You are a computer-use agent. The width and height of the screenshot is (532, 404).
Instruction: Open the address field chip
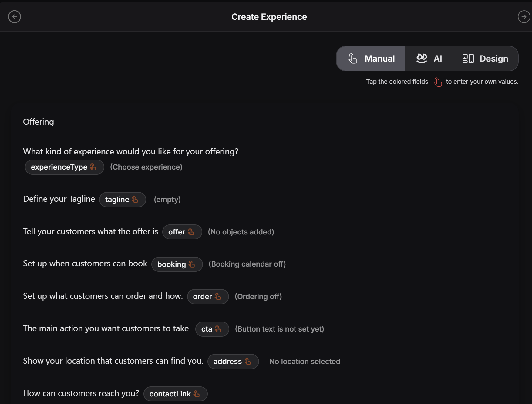point(233,362)
